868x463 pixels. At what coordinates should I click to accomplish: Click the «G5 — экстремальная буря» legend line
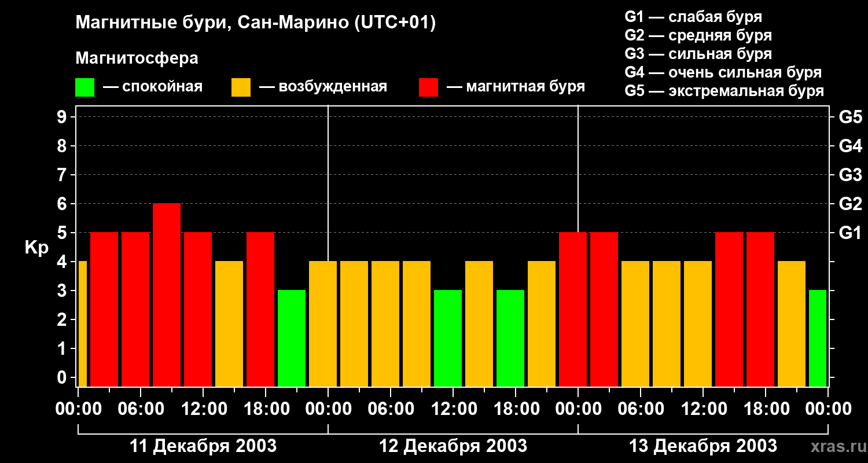pyautogui.click(x=724, y=91)
